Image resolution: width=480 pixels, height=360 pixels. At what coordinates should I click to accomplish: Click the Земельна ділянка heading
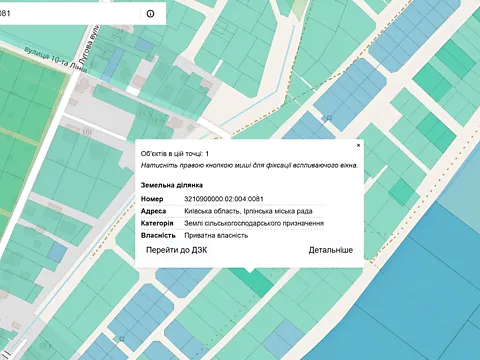click(172, 185)
